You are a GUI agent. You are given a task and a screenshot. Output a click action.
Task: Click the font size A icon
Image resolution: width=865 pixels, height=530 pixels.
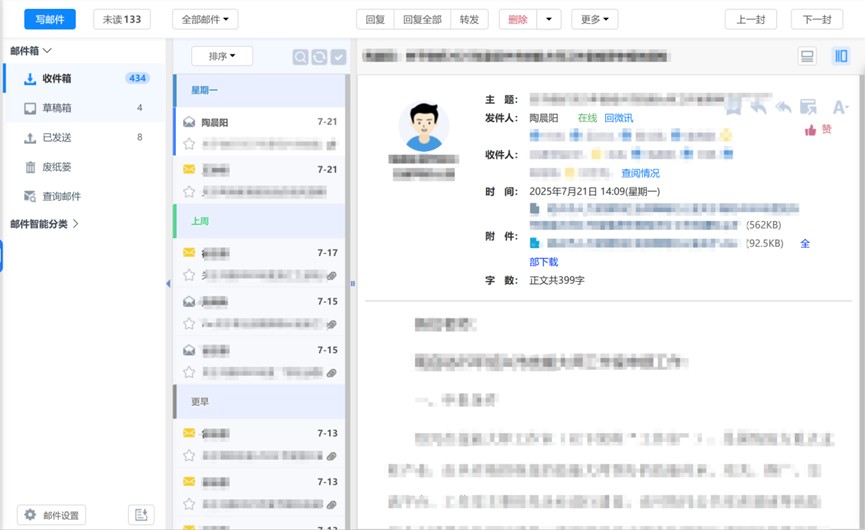coord(840,106)
